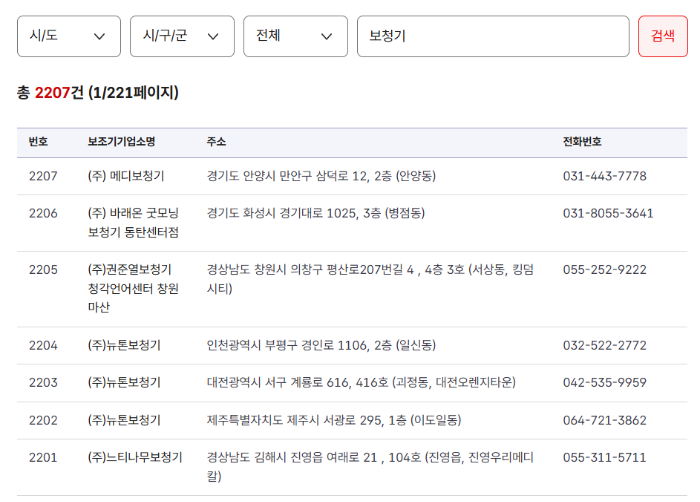Select (주)권준열보청기 청각언어센터 창원마산 name
This screenshot has width=700, height=502.
(x=133, y=289)
